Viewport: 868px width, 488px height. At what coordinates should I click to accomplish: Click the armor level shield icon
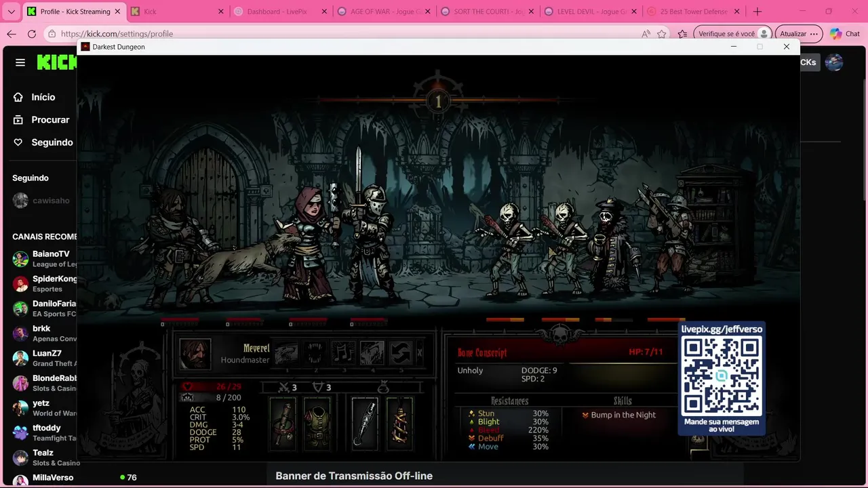tap(317, 387)
